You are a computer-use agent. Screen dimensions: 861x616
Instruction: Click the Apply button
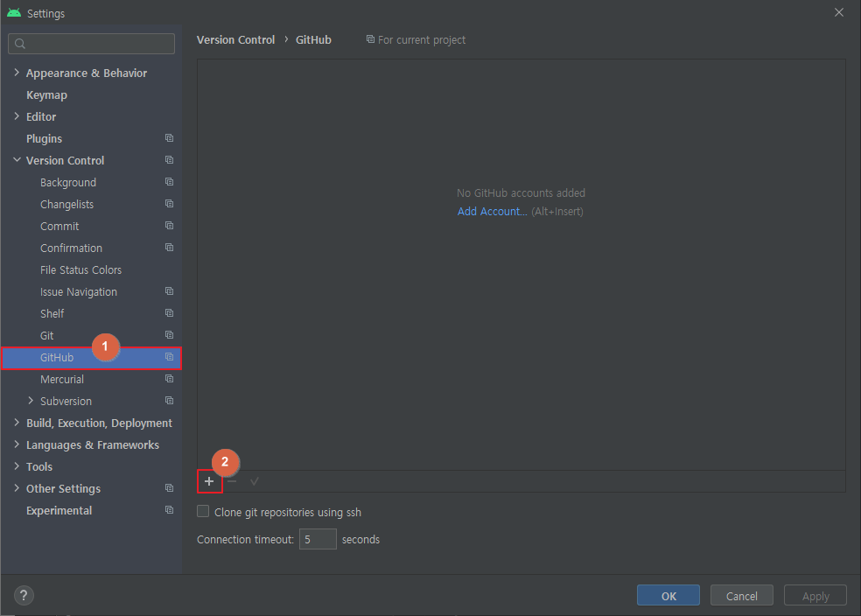click(x=815, y=596)
